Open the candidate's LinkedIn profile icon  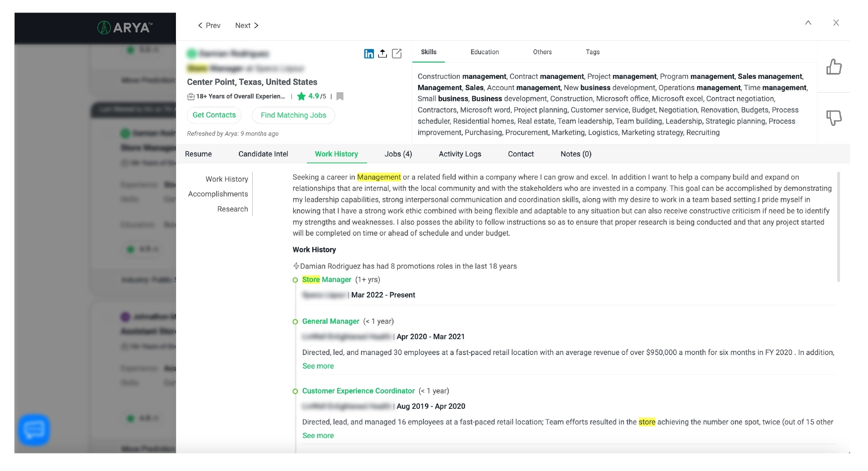(x=369, y=53)
